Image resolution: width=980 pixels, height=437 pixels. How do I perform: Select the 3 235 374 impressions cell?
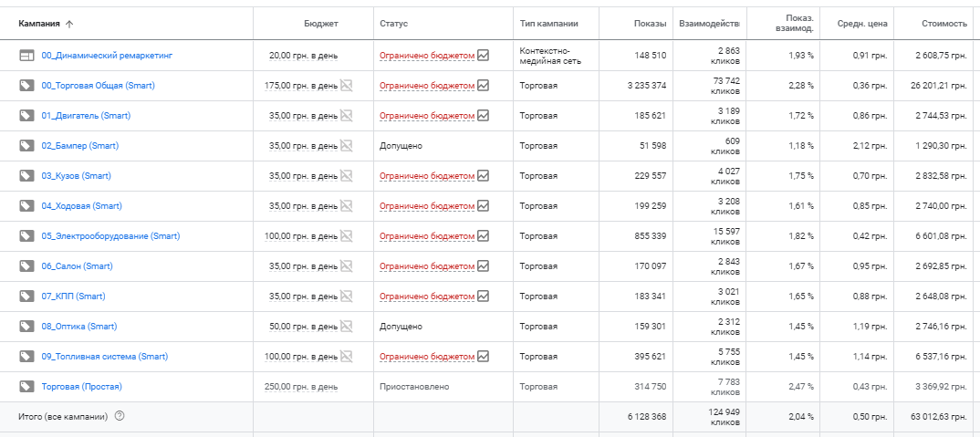[x=647, y=86]
